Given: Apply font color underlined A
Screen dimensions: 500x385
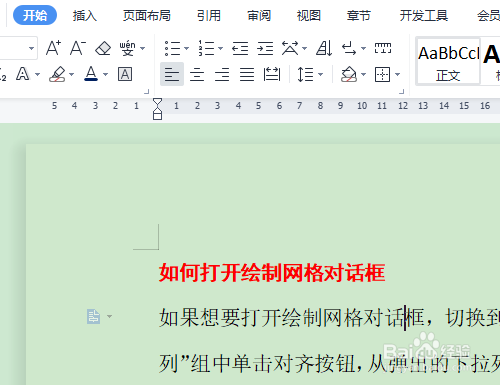Looking at the screenshot, I should tap(91, 74).
